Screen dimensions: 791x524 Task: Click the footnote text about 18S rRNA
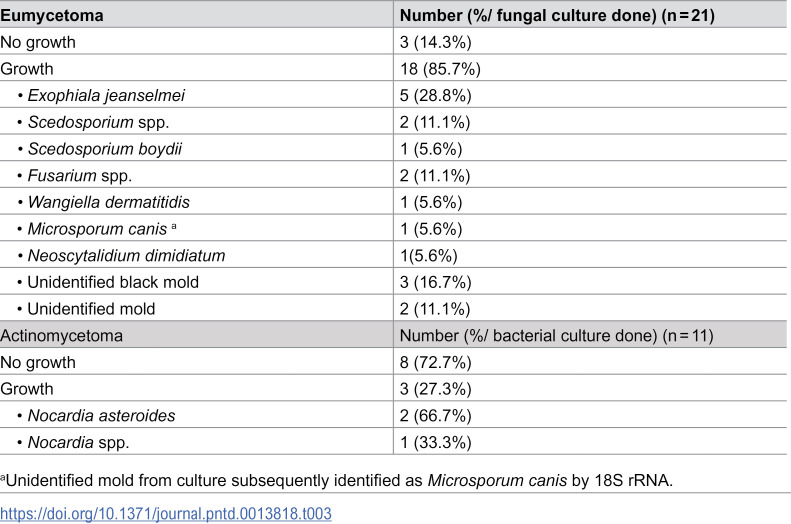336,481
